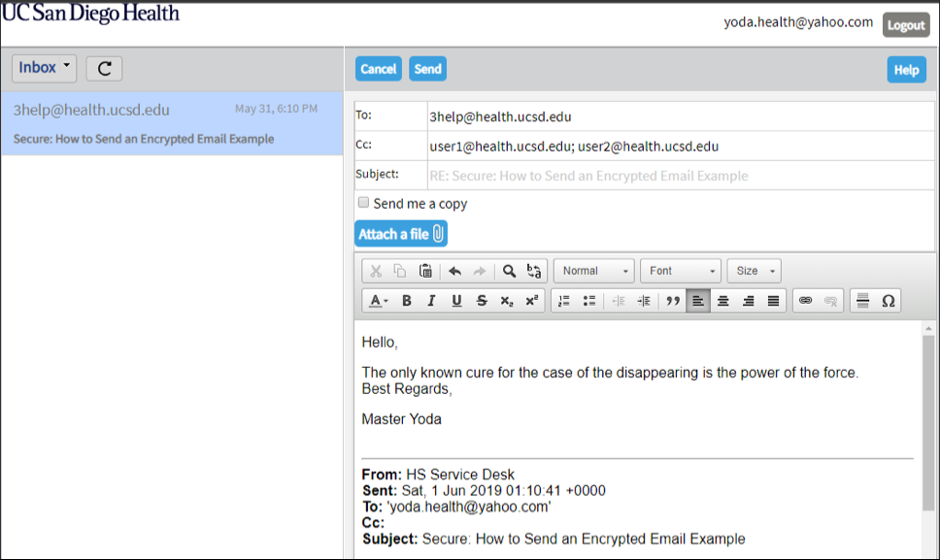Open the Normal paragraph format dropdown
The image size is (940, 560).
tap(593, 271)
